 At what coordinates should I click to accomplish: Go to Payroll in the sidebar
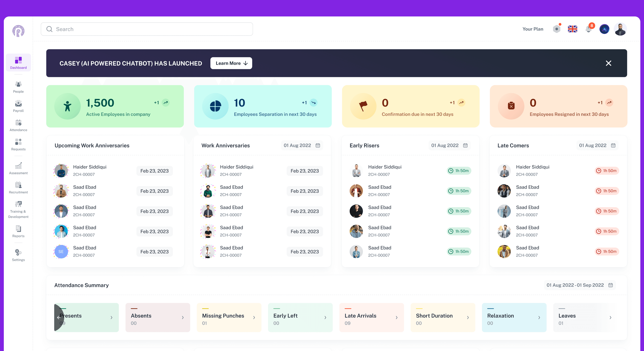tap(18, 106)
